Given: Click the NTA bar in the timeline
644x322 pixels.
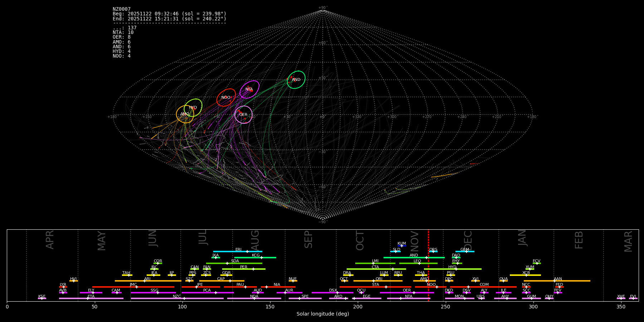Looking at the screenshot, I should 409,298.
